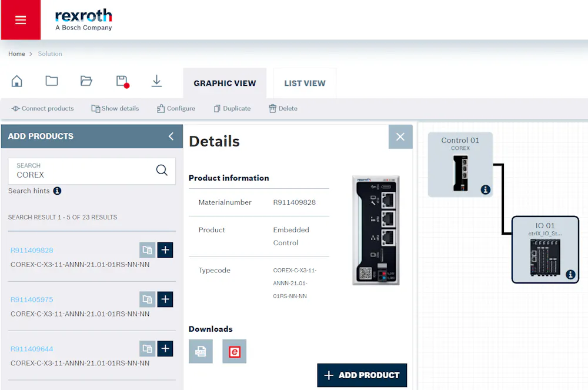Click Duplicate in toolbar
Viewport: 588px width, 390px height.
point(232,108)
